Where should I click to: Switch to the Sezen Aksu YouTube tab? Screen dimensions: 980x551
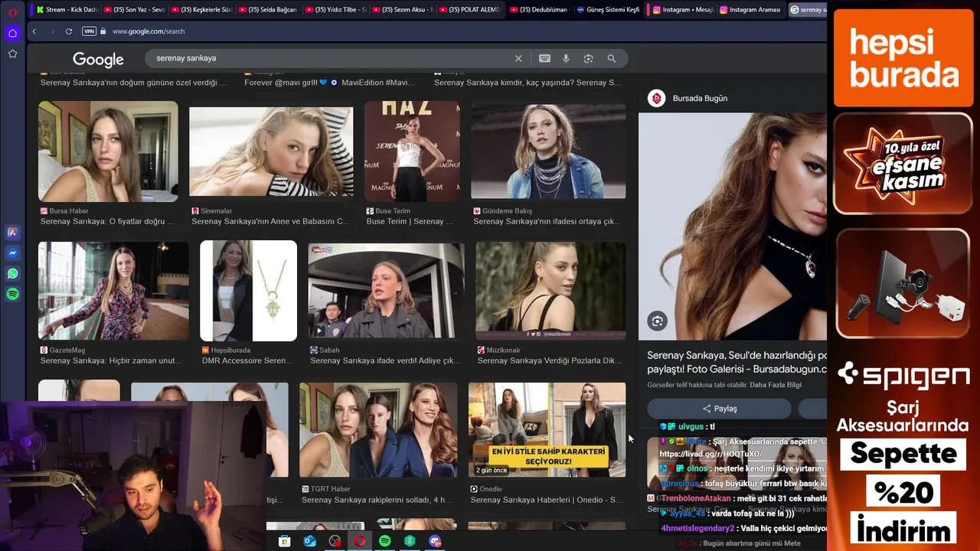tap(403, 10)
